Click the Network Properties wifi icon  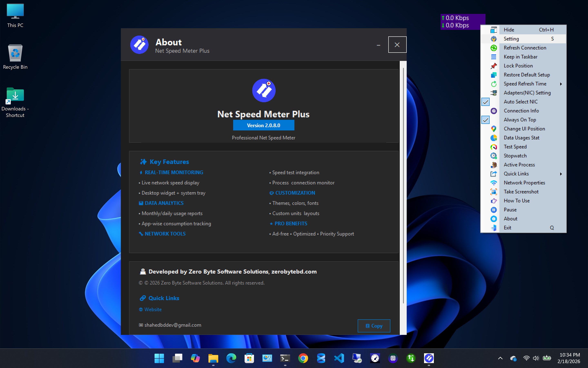coord(493,183)
